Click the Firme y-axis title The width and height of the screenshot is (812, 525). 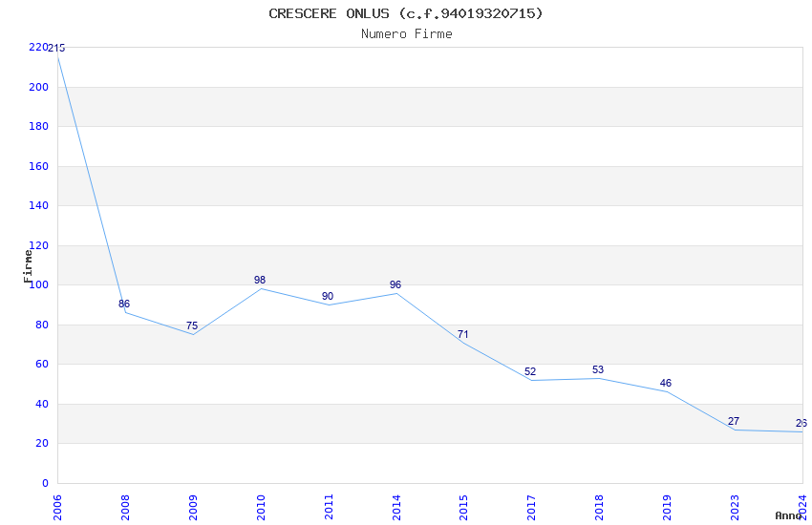(28, 266)
